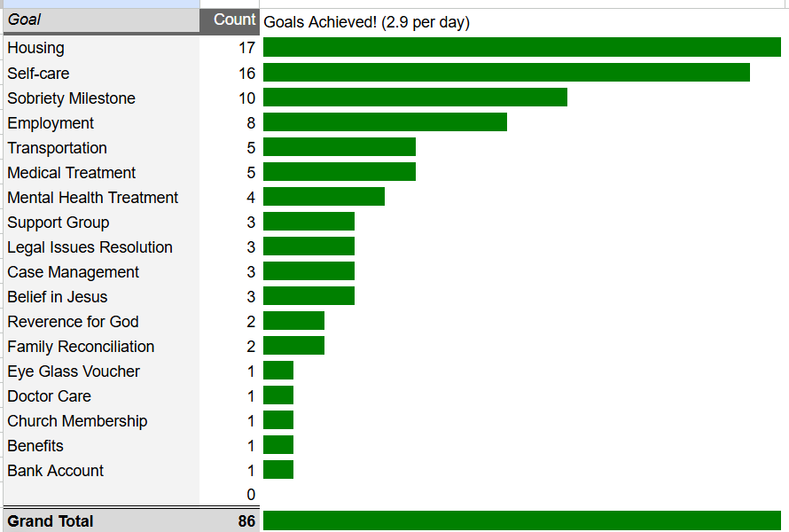Click the Mental Health Treatment count 4
The width and height of the screenshot is (789, 532).
(251, 198)
